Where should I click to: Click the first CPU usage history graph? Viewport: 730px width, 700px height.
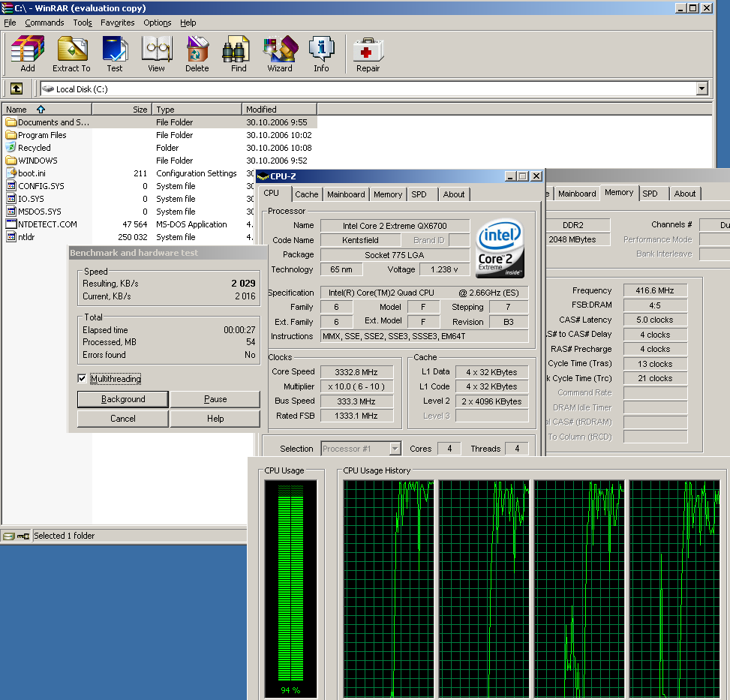389,589
